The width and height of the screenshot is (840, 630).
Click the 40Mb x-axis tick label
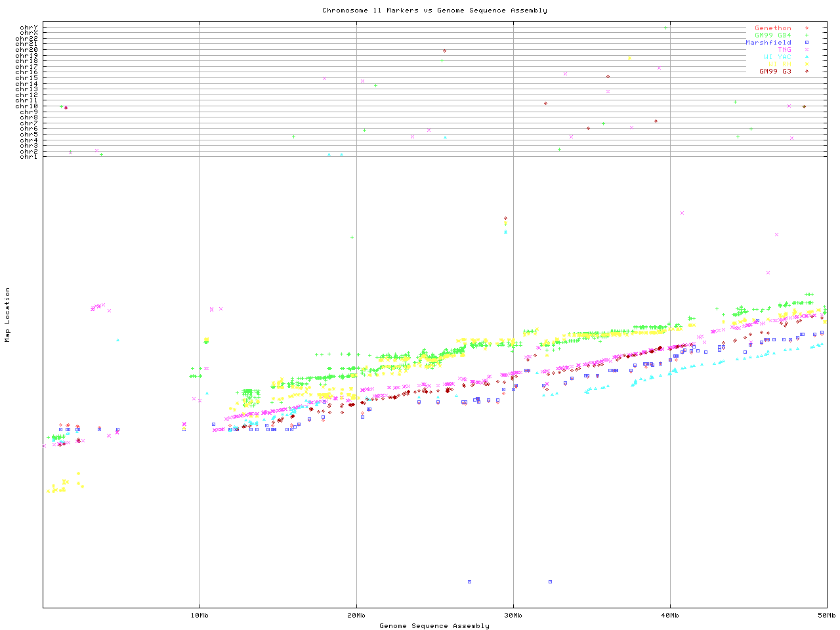click(x=670, y=616)
